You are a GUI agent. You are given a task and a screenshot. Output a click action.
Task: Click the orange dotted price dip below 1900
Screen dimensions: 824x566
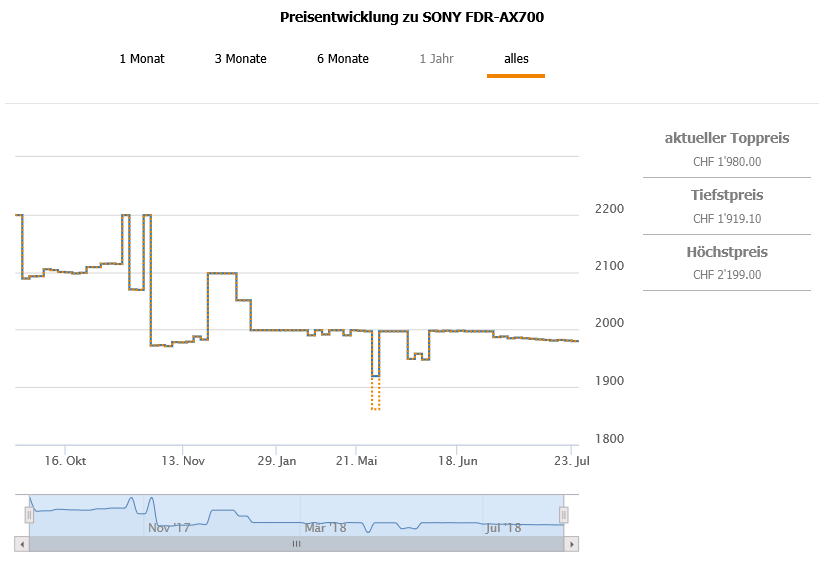(375, 394)
